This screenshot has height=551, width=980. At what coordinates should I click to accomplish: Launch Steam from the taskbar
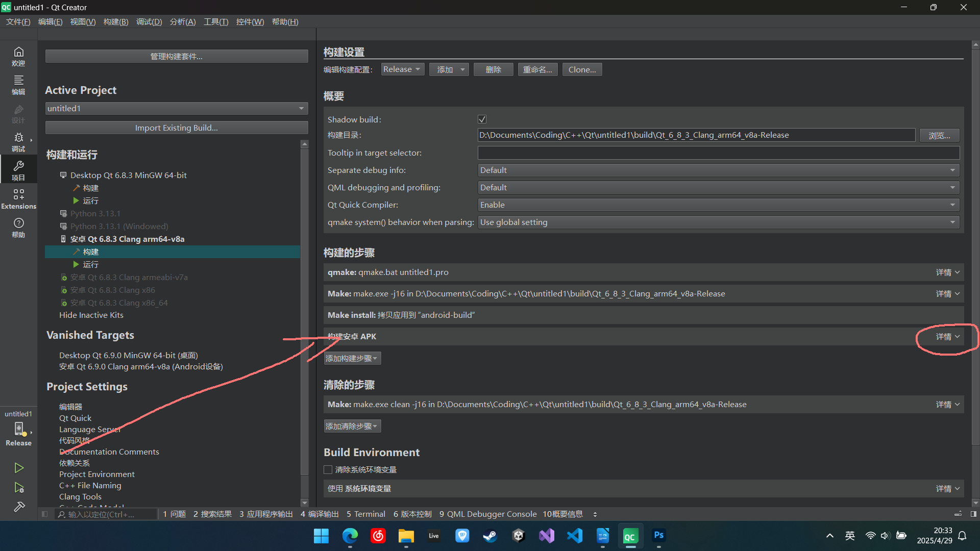tap(490, 536)
